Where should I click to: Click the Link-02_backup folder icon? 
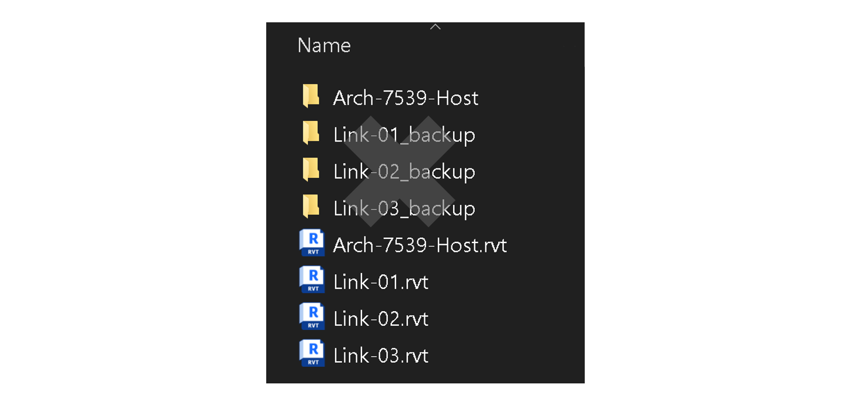click(x=311, y=170)
